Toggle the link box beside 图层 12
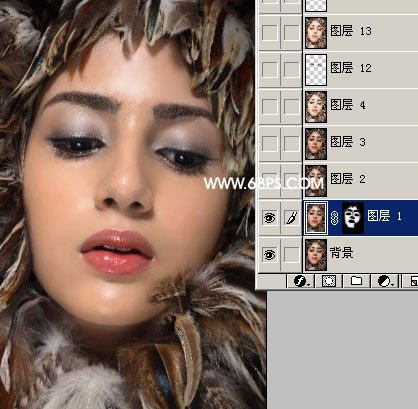The width and height of the screenshot is (418, 409). 291,69
